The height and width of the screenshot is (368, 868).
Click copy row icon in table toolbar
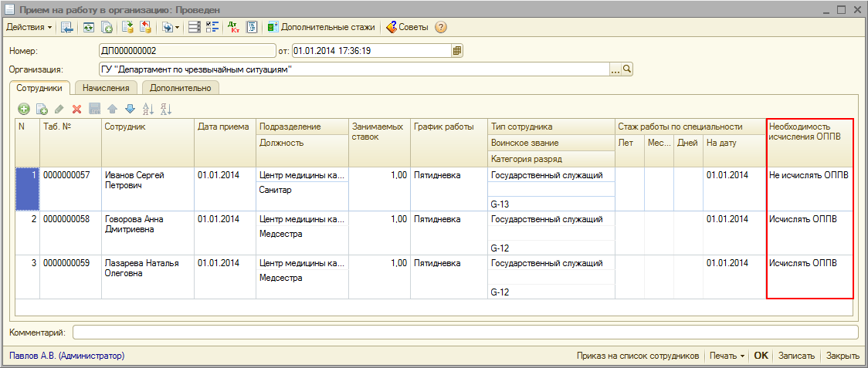(x=42, y=110)
